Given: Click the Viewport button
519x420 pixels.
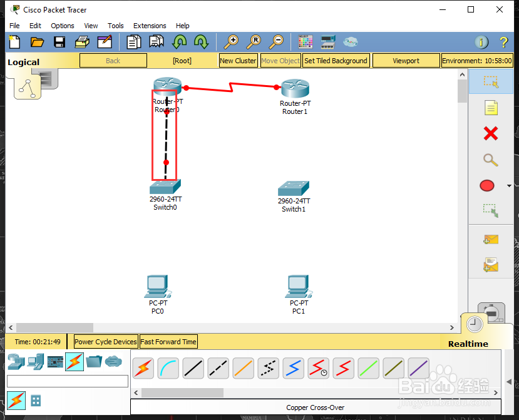Looking at the screenshot, I should [x=406, y=61].
